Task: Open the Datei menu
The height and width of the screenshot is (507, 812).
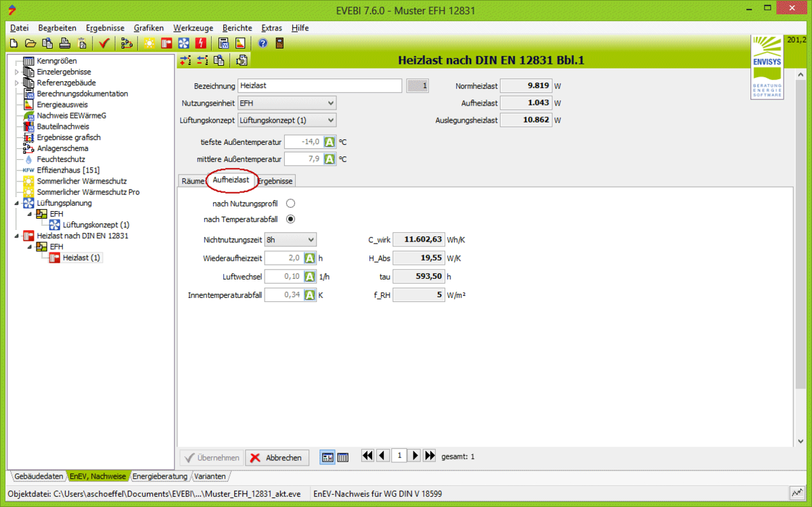Action: [x=20, y=28]
